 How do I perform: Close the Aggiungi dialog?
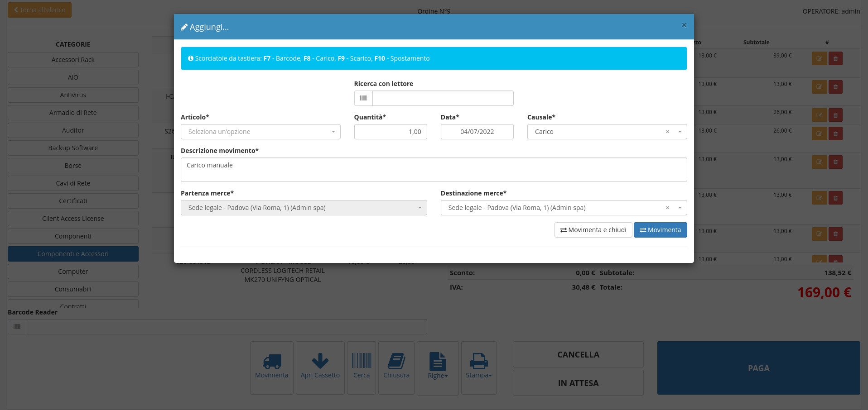[x=684, y=25]
